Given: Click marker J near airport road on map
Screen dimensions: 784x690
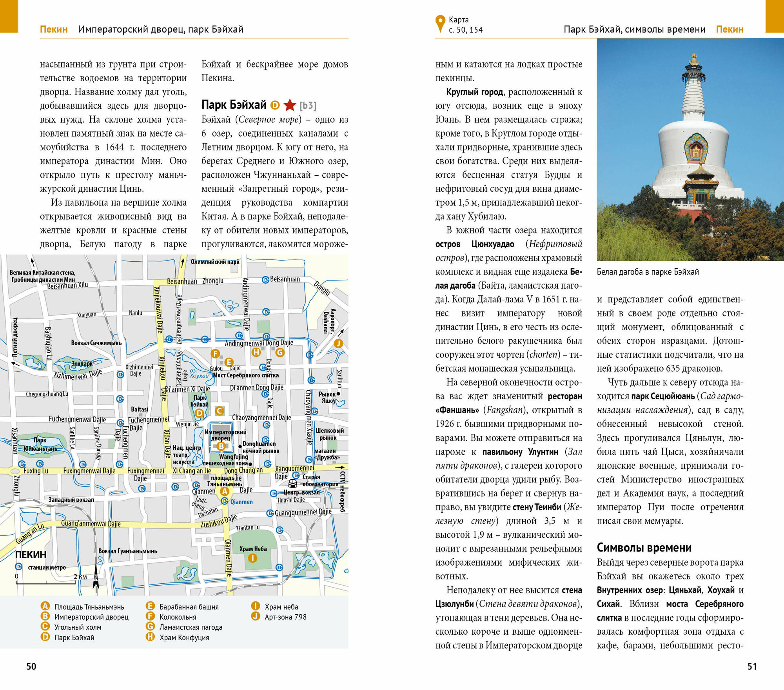Looking at the screenshot, I should [338, 344].
